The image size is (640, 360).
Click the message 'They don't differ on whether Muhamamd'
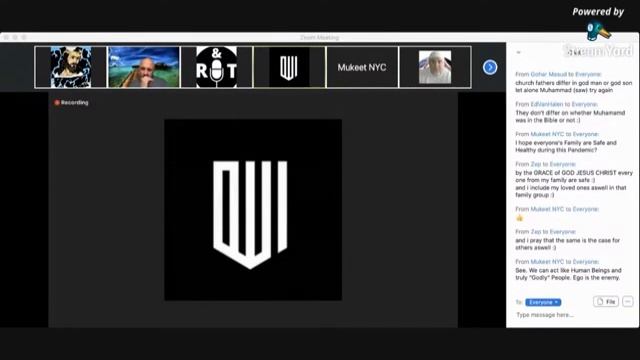(x=570, y=116)
